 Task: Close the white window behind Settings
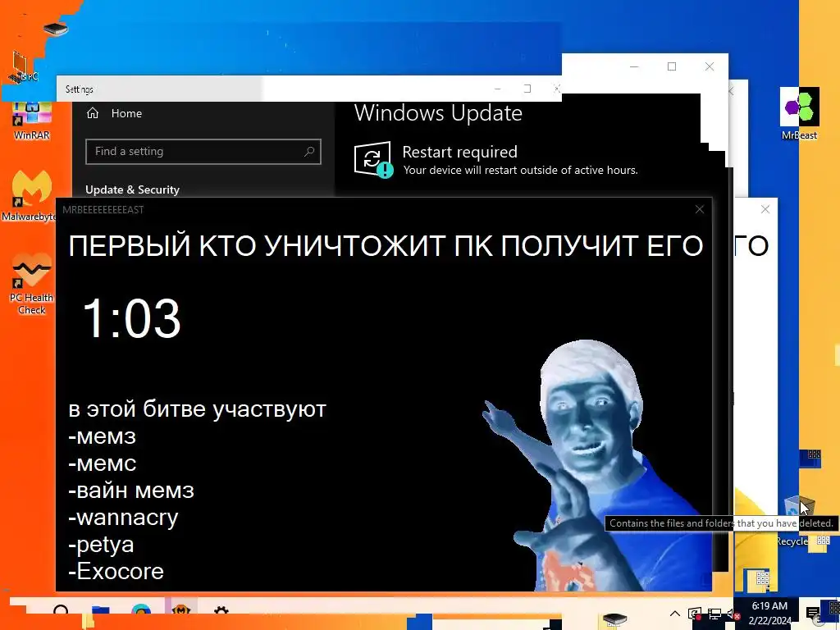pyautogui.click(x=710, y=66)
